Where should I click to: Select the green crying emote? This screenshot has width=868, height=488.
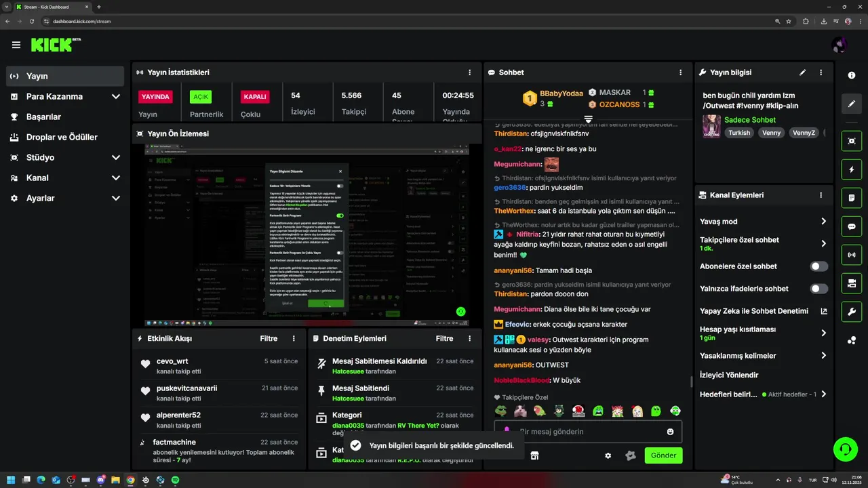pyautogui.click(x=598, y=411)
